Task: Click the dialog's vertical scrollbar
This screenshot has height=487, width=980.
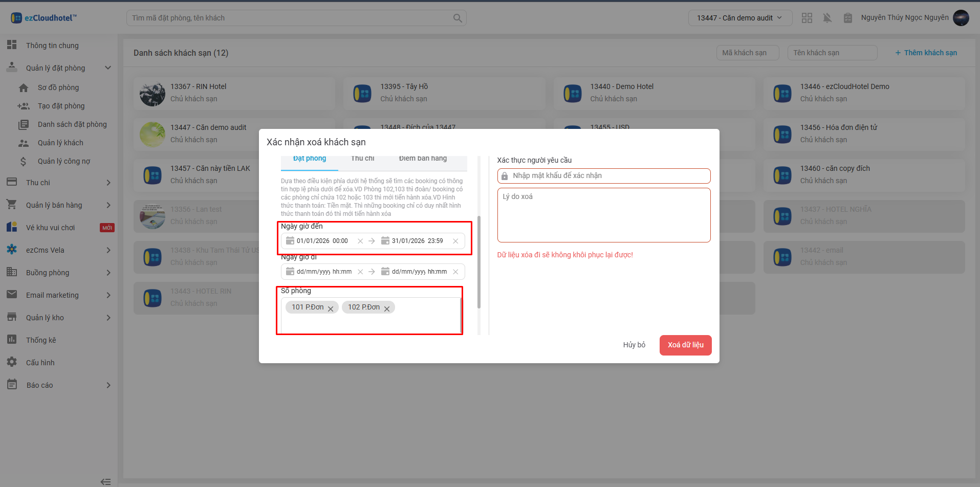Action: pyautogui.click(x=479, y=262)
